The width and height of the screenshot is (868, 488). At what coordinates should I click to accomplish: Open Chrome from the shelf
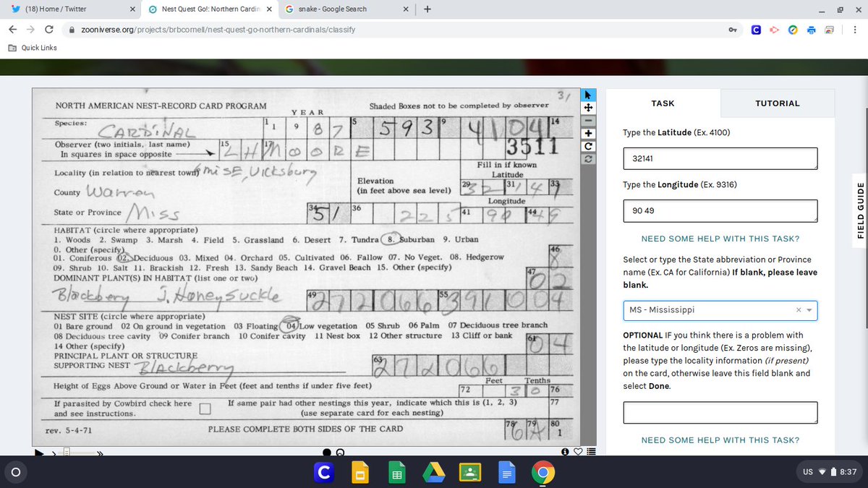point(543,473)
